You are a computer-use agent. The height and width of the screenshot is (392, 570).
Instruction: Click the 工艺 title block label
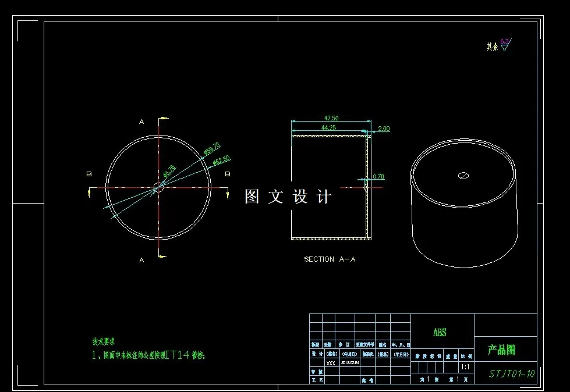[x=317, y=380]
